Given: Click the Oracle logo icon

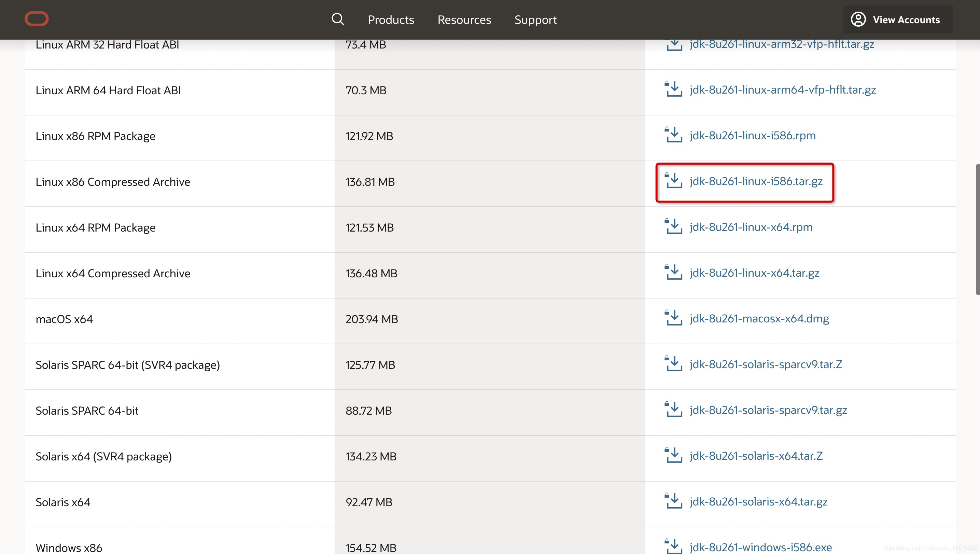Looking at the screenshot, I should pos(37,19).
